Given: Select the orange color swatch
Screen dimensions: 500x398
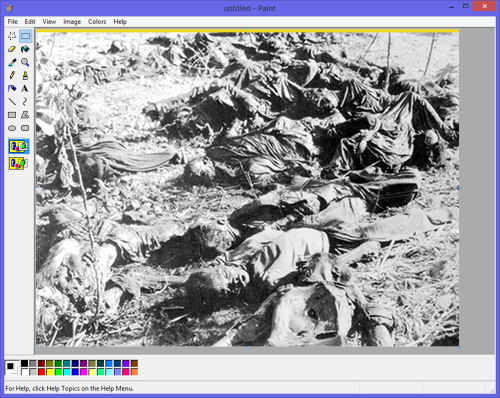Looking at the screenshot, I should pyautogui.click(x=134, y=372).
